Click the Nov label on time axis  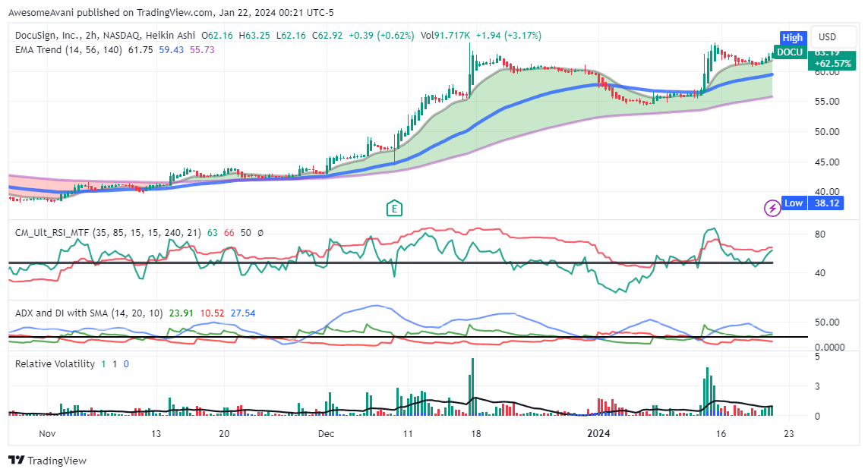point(47,433)
